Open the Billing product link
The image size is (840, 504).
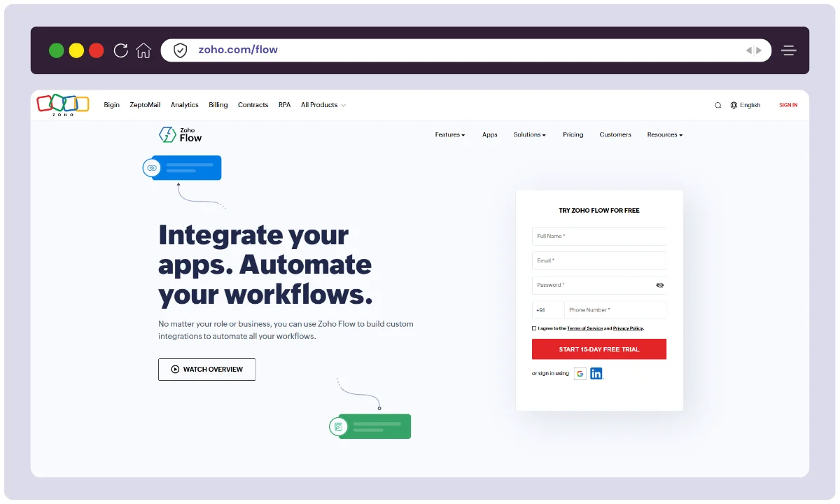point(218,105)
